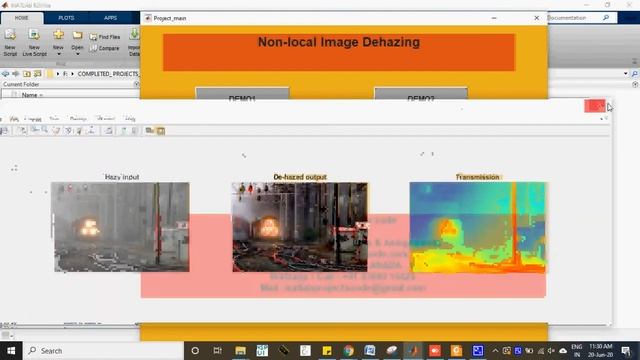Click the Documentation search magnifier icon

point(606,18)
